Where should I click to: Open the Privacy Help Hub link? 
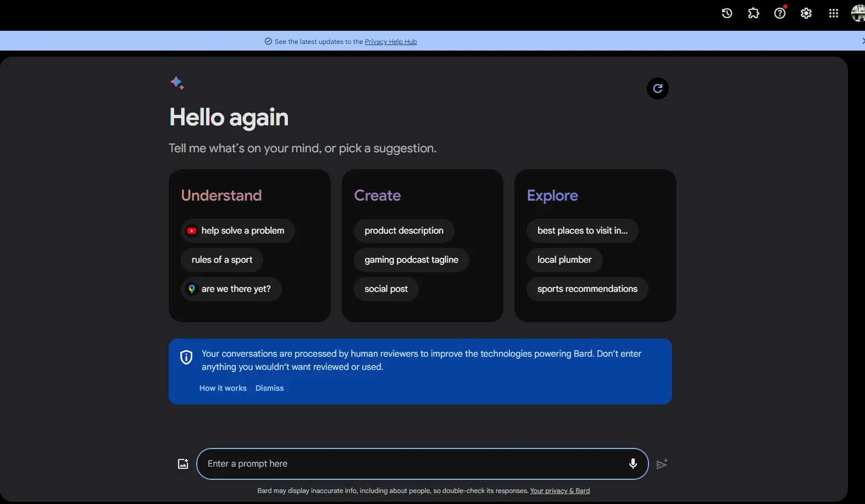391,42
